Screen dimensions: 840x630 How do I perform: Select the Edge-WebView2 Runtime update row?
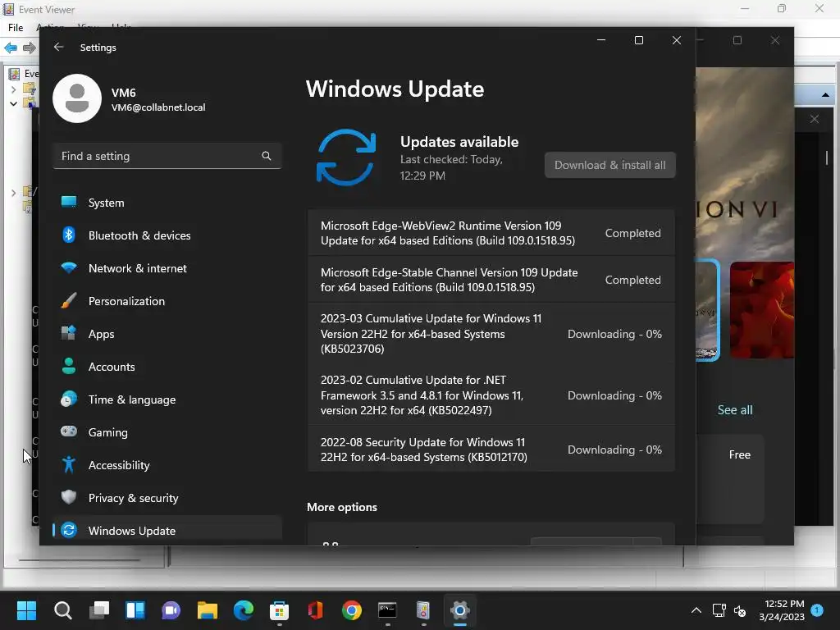[x=491, y=233]
